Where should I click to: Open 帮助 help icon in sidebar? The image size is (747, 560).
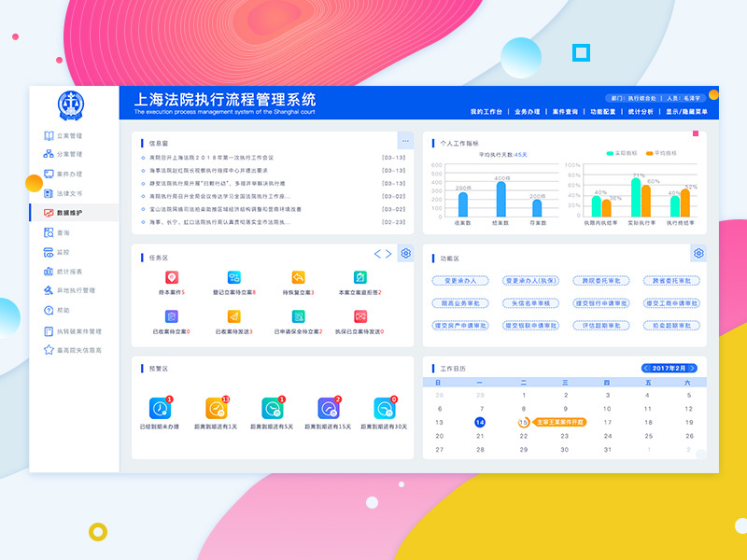point(49,311)
